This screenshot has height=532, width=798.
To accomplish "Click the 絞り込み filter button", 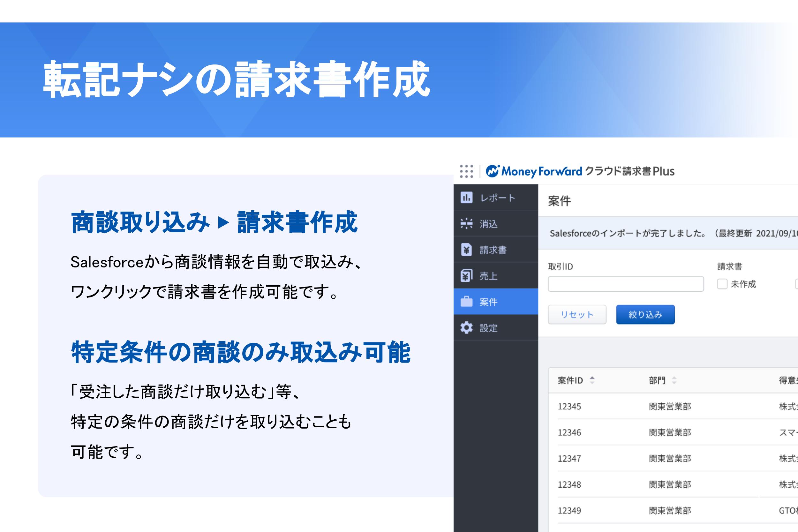I will 645,315.
